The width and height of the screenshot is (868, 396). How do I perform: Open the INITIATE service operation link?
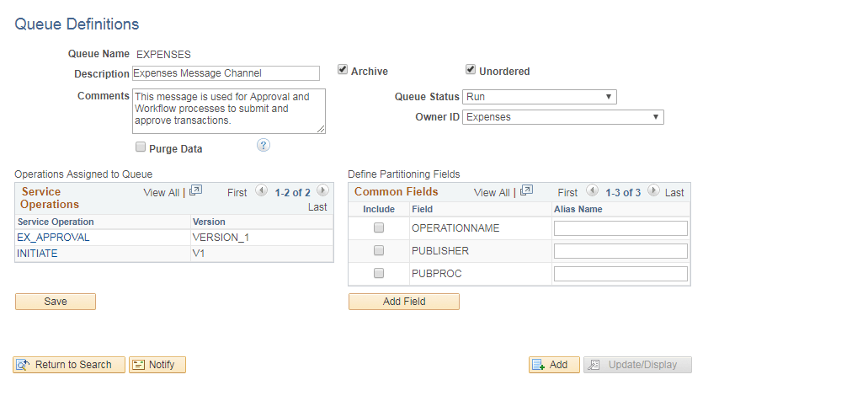click(x=37, y=254)
